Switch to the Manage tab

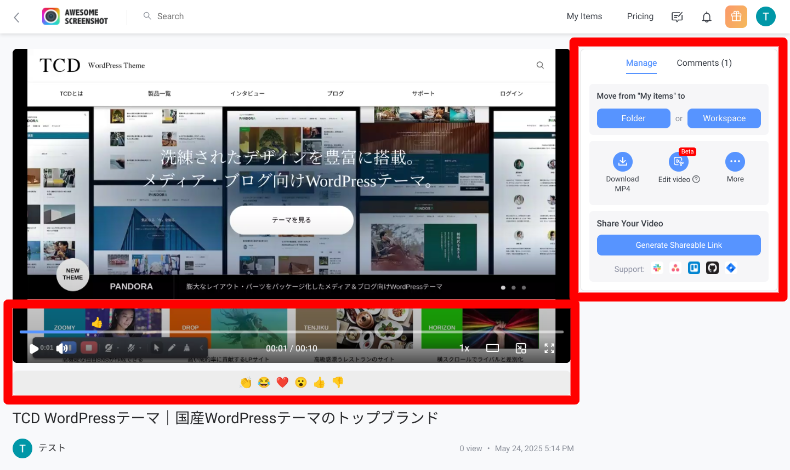click(641, 63)
